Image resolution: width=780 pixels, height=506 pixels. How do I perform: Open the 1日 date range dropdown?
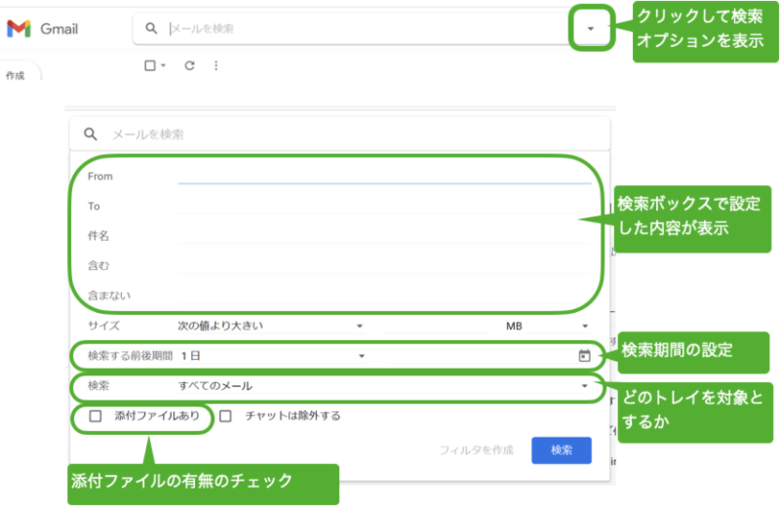coord(272,355)
